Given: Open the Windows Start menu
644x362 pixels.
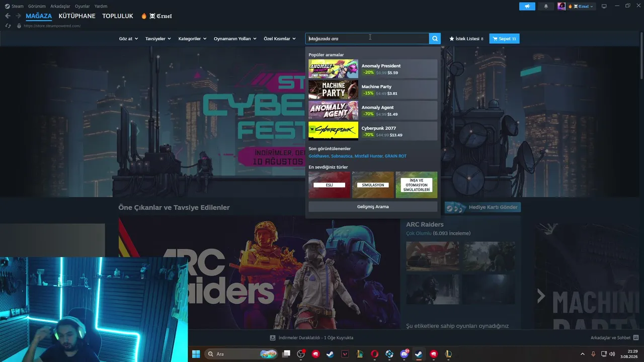Looking at the screenshot, I should tap(196, 354).
